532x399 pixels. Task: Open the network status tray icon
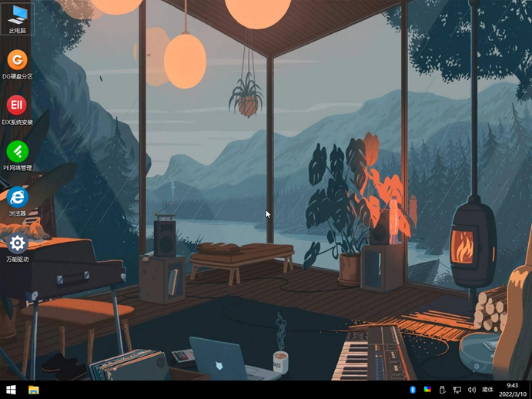coord(457,390)
